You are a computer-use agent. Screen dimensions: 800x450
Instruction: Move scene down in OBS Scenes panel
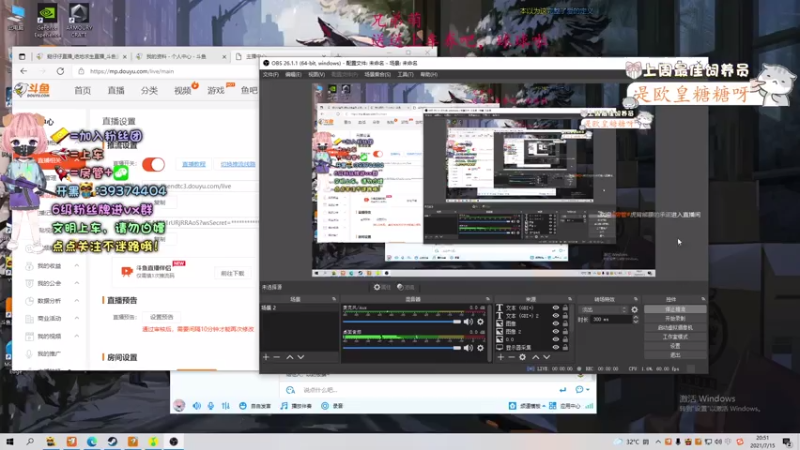click(301, 357)
